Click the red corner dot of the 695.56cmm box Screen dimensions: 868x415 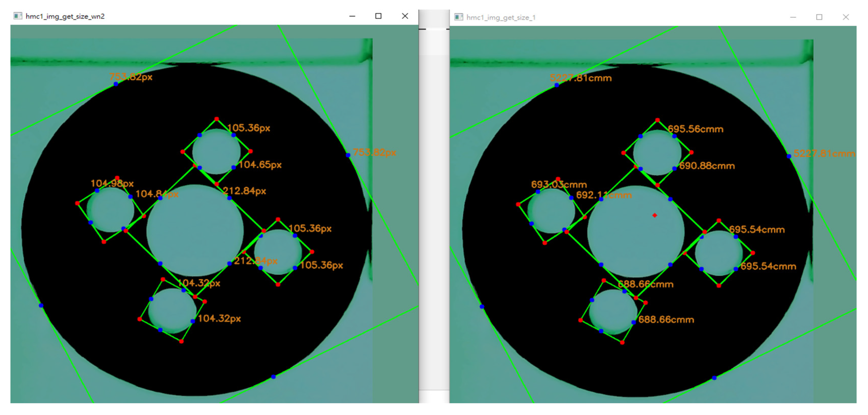[x=658, y=120]
